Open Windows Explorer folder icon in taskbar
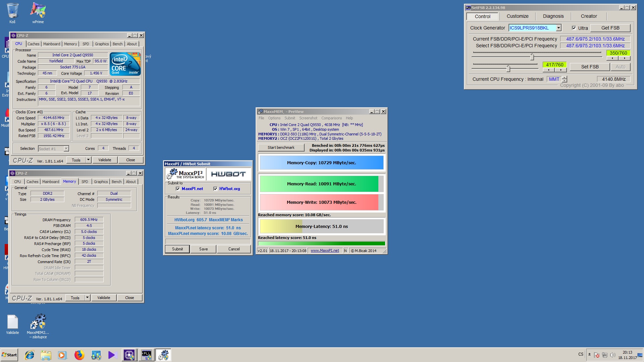 coord(46,355)
